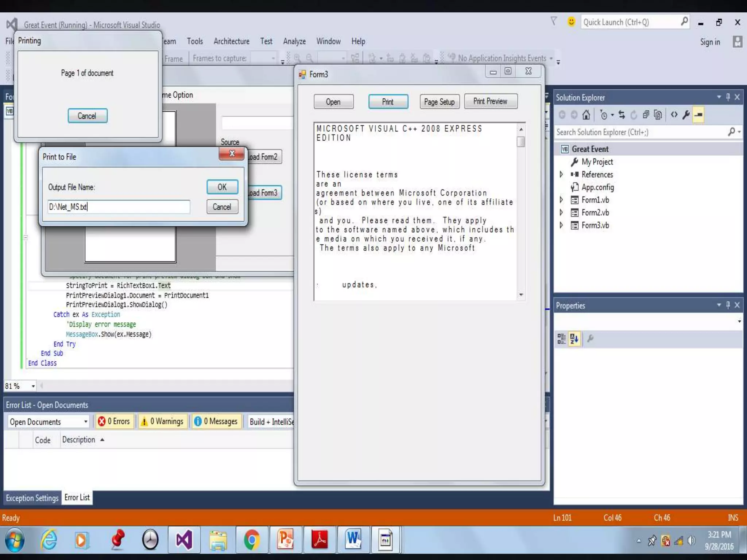Expand the References node
747x560 pixels.
561,174
